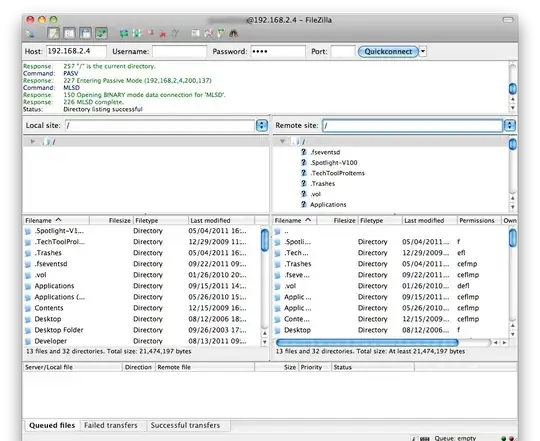Select remote Desktop folder icon
The image size is (540, 441).
[x=278, y=330]
